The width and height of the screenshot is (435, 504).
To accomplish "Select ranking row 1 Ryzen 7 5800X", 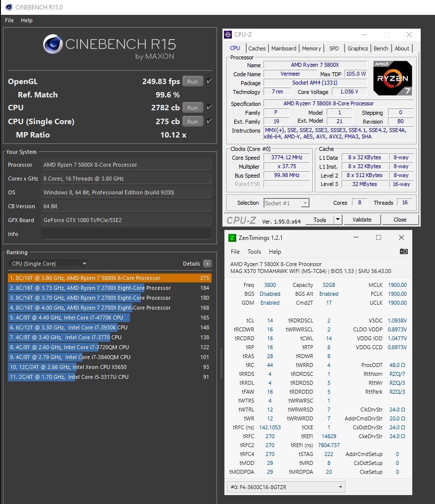I will pyautogui.click(x=110, y=278).
